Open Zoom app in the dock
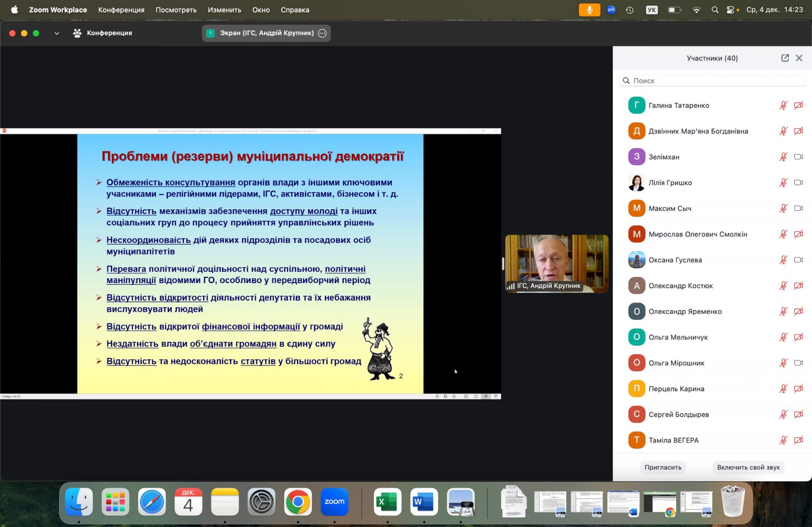This screenshot has height=527, width=812. click(x=334, y=502)
